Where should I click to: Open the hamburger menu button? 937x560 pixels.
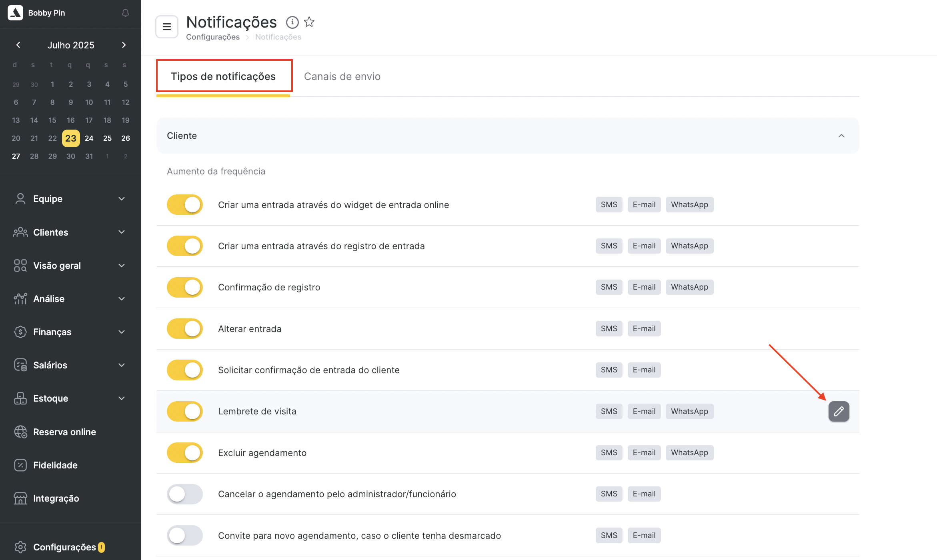167,27
